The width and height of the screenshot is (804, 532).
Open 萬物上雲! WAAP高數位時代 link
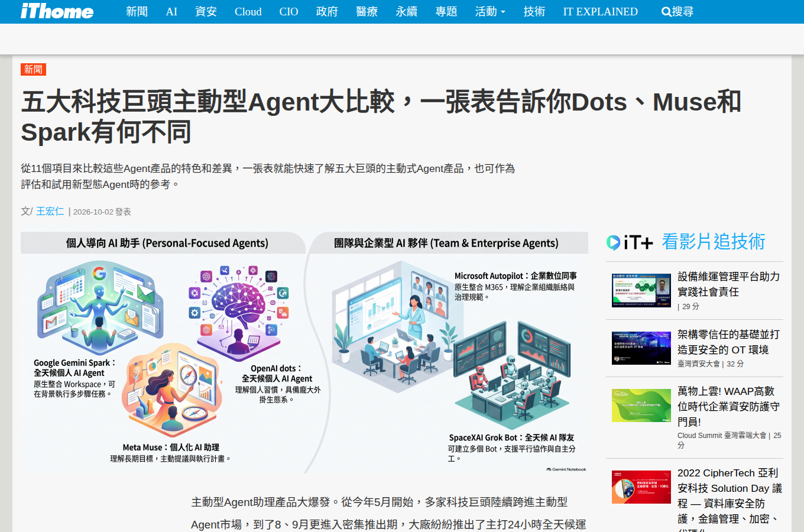click(x=729, y=407)
